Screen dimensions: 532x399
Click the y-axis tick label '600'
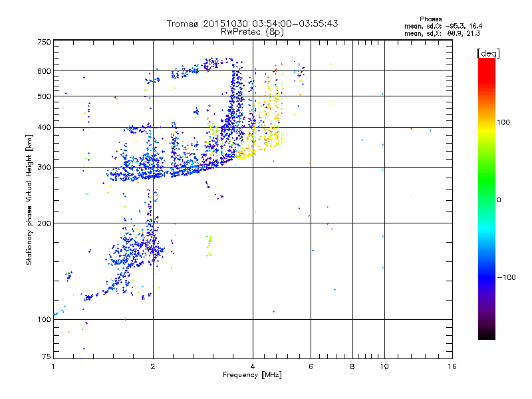pos(44,71)
